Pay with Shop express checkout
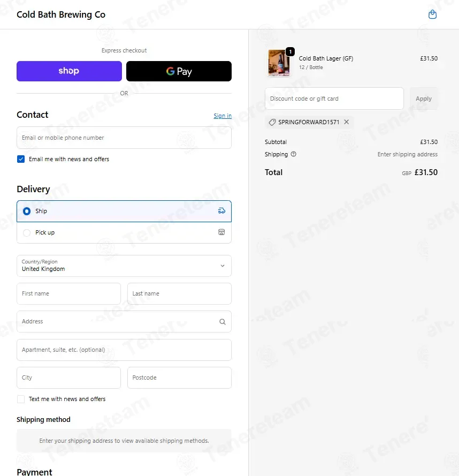Image resolution: width=459 pixels, height=476 pixels. tap(69, 71)
